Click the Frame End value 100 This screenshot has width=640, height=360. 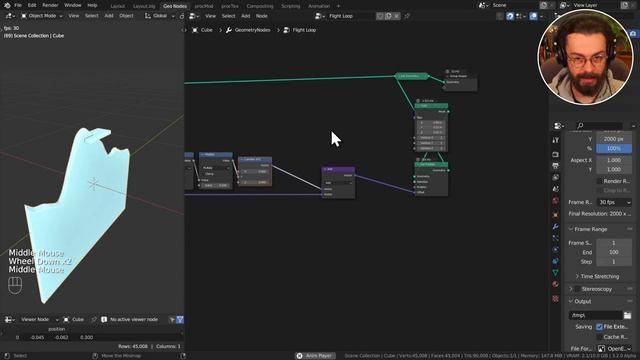tap(614, 252)
